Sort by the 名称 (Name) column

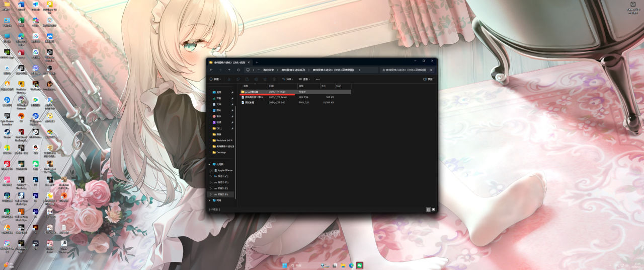click(x=246, y=86)
